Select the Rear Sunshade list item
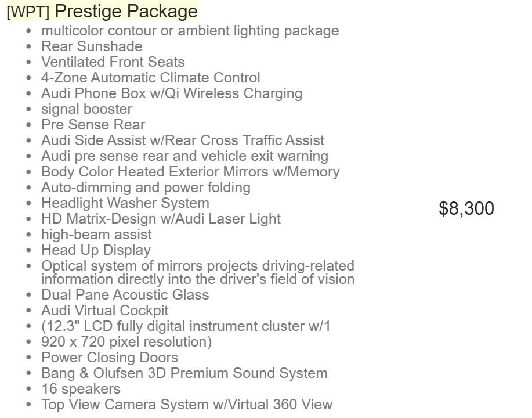Screen dimensions: 532x418 pyautogui.click(x=92, y=46)
